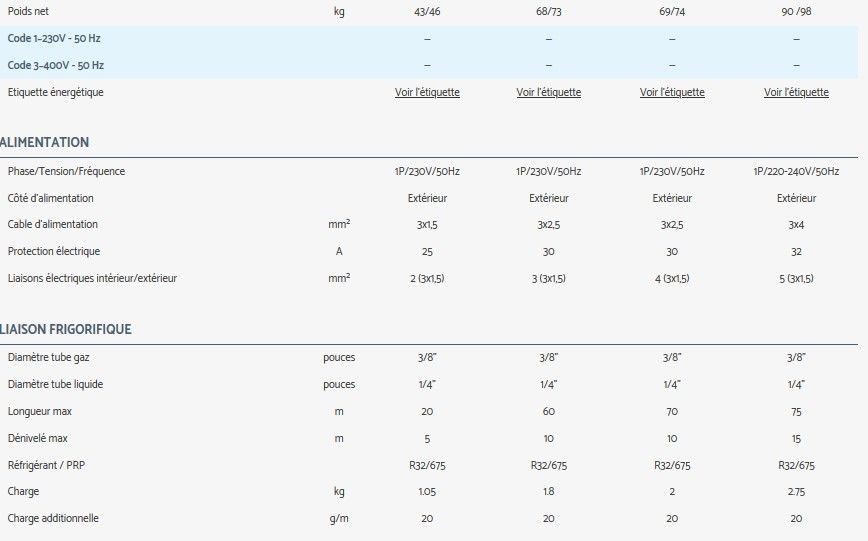The width and height of the screenshot is (868, 541).
Task: Select the 'Charge additionnelle' row label
Action: click(x=53, y=518)
